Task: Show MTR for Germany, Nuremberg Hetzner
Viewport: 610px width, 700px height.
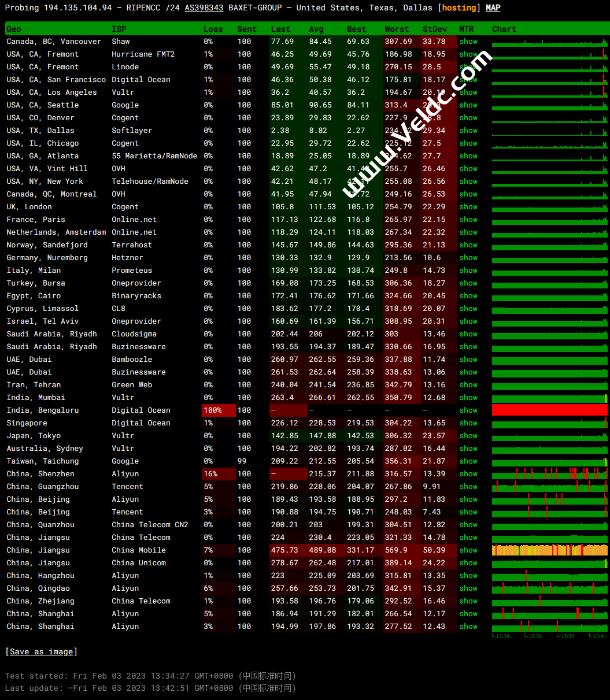Action: coord(468,258)
